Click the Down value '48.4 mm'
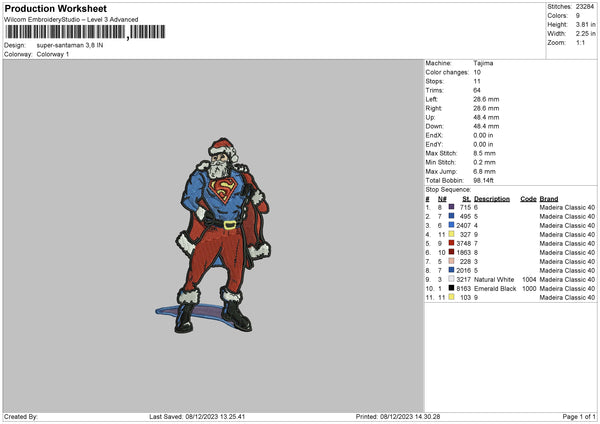This screenshot has height=424, width=600. (486, 126)
